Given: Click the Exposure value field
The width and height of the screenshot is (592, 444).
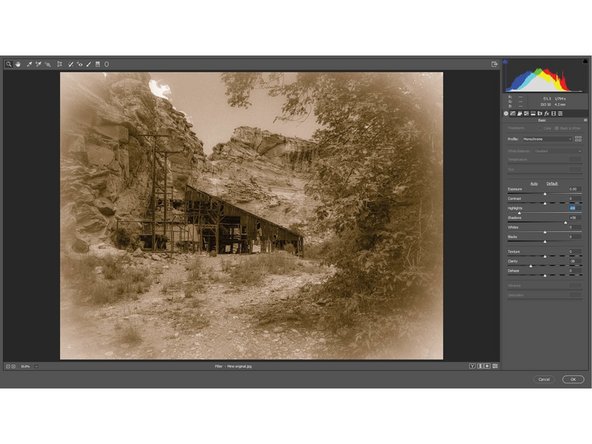Looking at the screenshot, I should (x=575, y=189).
